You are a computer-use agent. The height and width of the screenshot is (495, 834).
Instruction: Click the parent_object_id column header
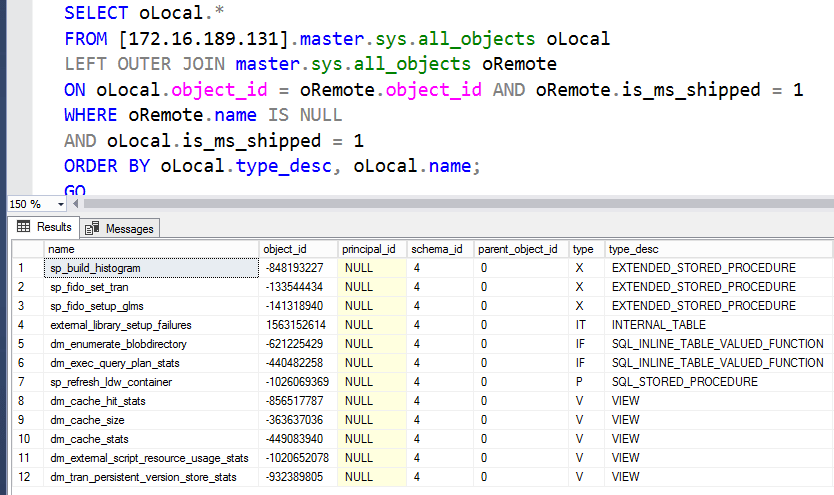[x=521, y=249]
